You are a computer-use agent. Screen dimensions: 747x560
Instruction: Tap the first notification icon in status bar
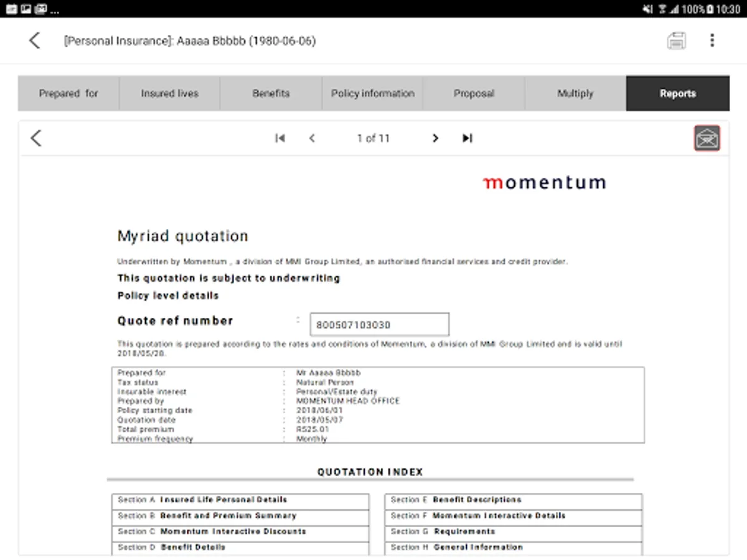(11, 9)
